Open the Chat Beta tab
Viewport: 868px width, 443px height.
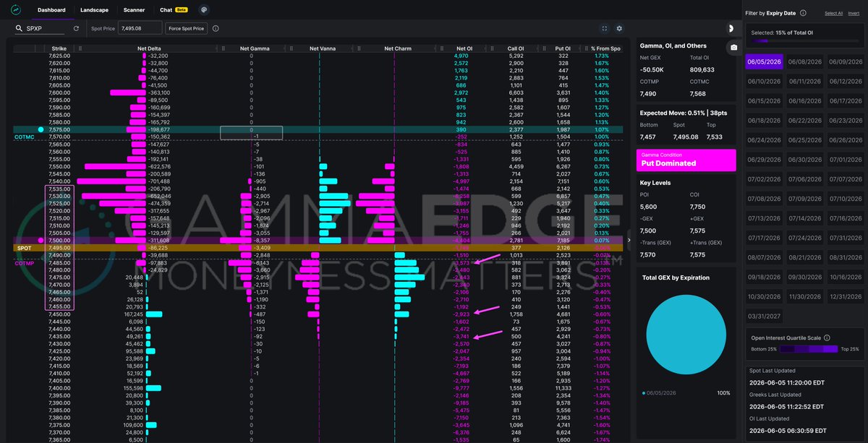point(174,10)
